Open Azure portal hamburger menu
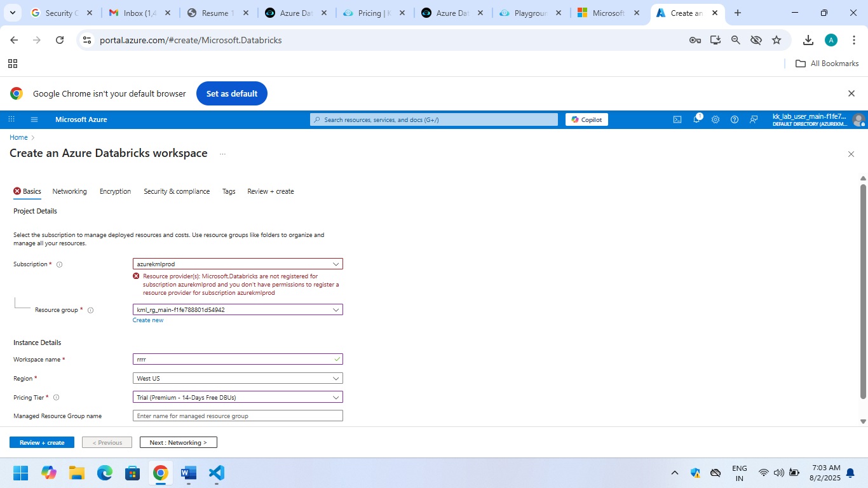This screenshot has width=868, height=488. [34, 119]
